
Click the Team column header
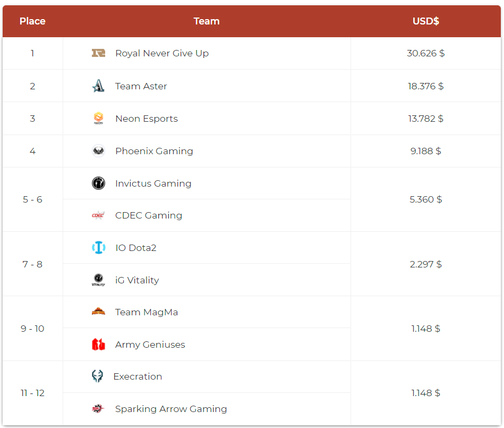point(207,21)
